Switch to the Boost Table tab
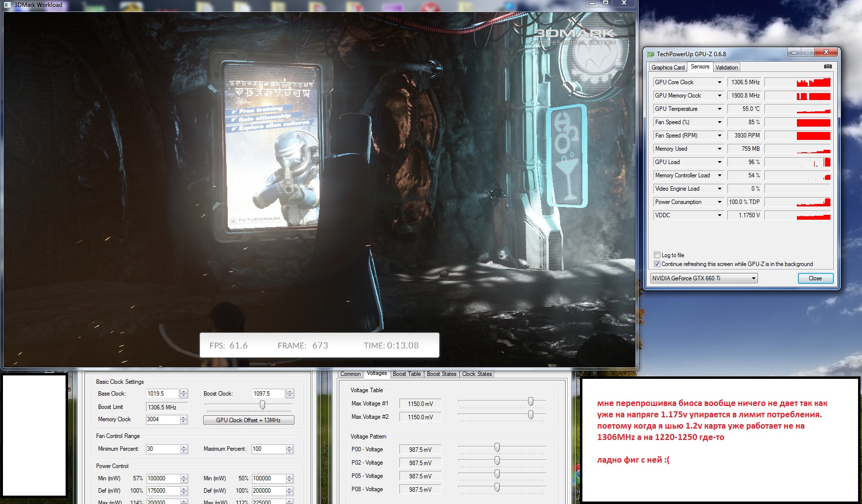 point(407,374)
